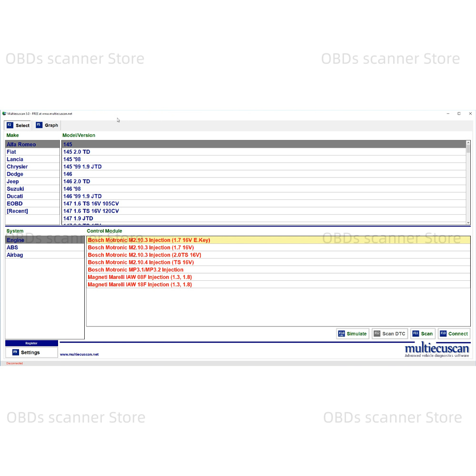Image resolution: width=476 pixels, height=476 pixels.
Task: Select the ABS system
Action: 45,248
